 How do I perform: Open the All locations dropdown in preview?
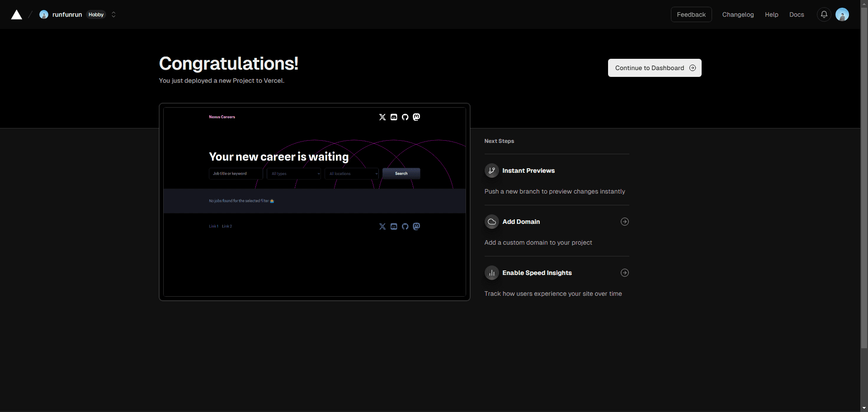pyautogui.click(x=352, y=174)
